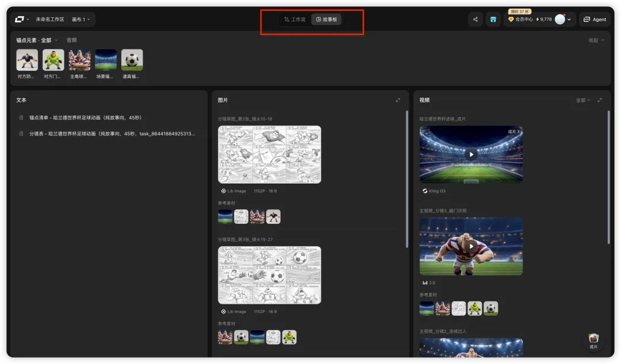Collapse the anchor panel with 收起
This screenshot has height=364, width=621.
pyautogui.click(x=596, y=40)
